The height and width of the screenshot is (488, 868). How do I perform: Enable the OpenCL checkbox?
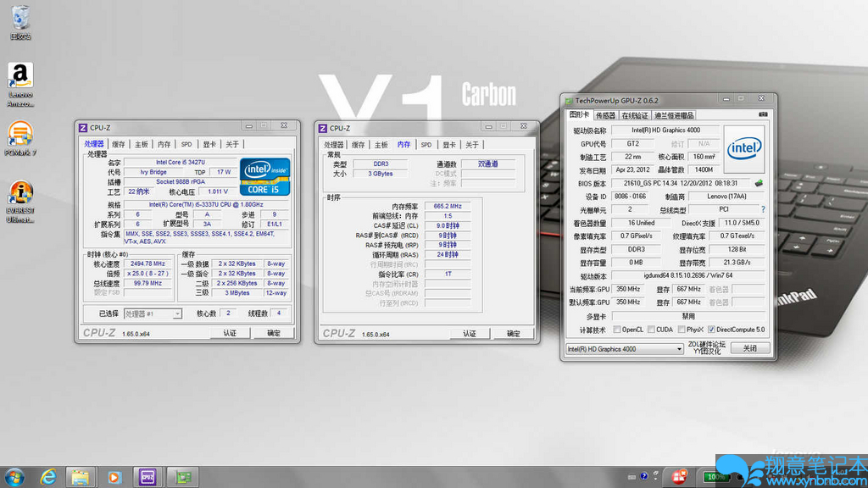coord(616,330)
